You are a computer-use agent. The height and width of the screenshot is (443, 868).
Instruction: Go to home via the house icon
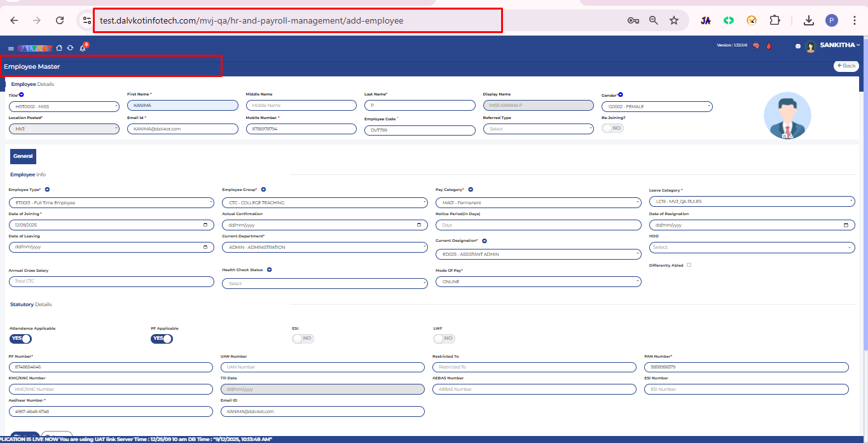click(59, 48)
